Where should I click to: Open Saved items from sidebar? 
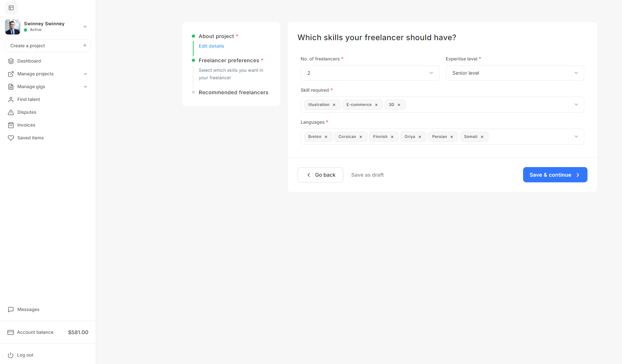30,138
